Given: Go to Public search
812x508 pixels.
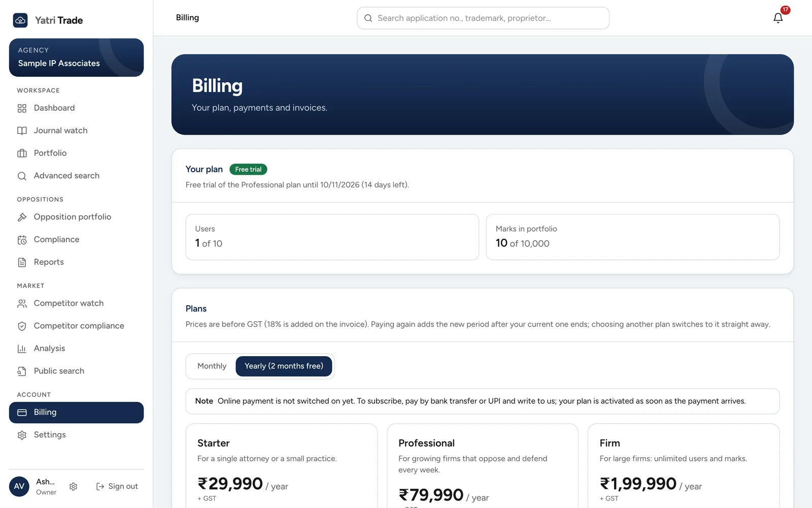Looking at the screenshot, I should coord(76,371).
